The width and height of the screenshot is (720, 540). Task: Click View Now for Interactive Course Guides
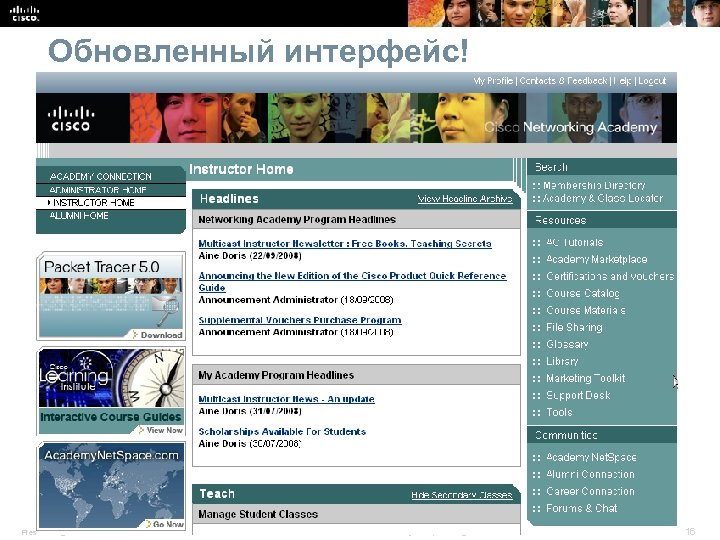(164, 430)
